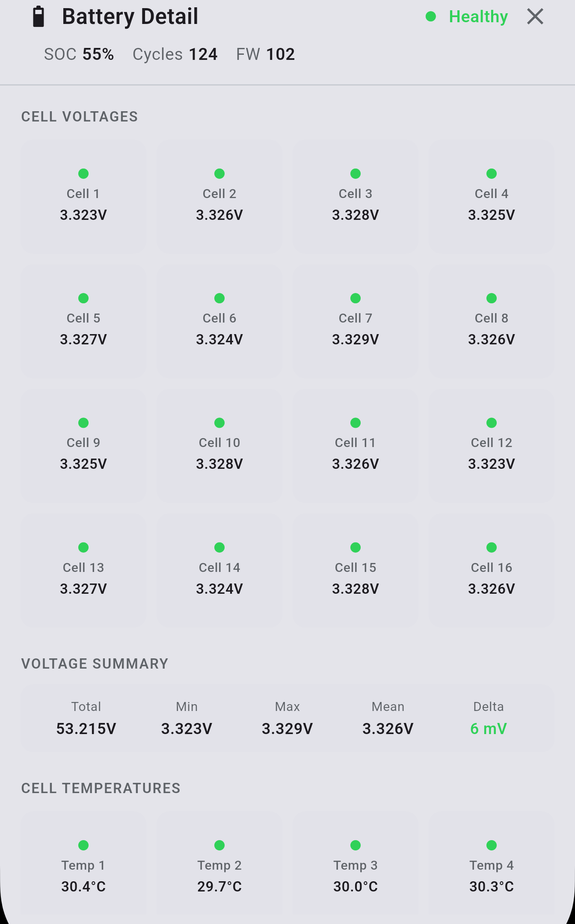Select the Temp 2 card showing 29.7°C
575x924 pixels.
click(x=219, y=864)
